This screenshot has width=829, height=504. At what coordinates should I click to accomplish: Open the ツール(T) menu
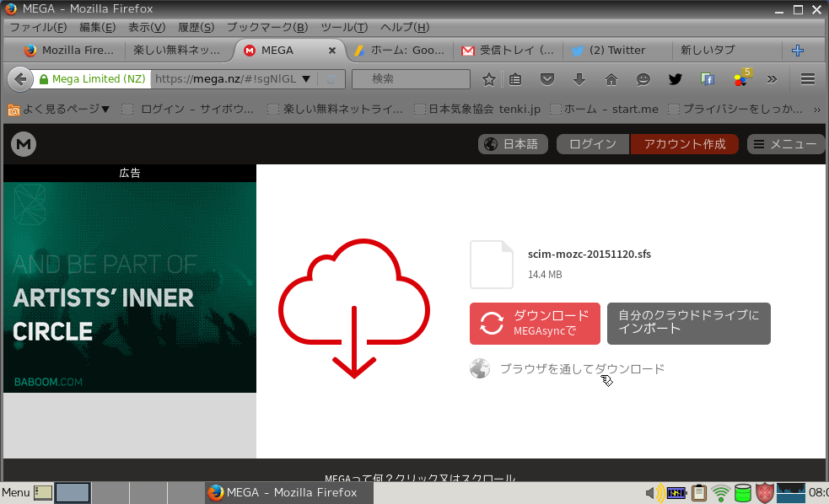344,27
